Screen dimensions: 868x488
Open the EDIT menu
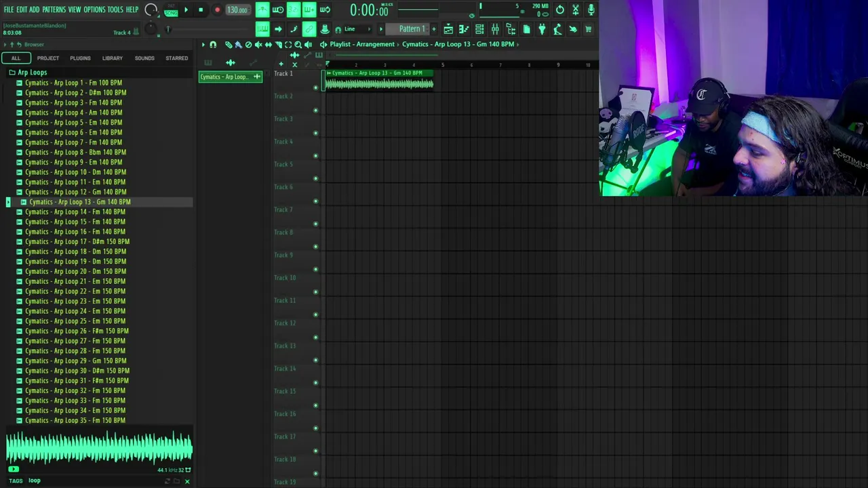click(22, 9)
